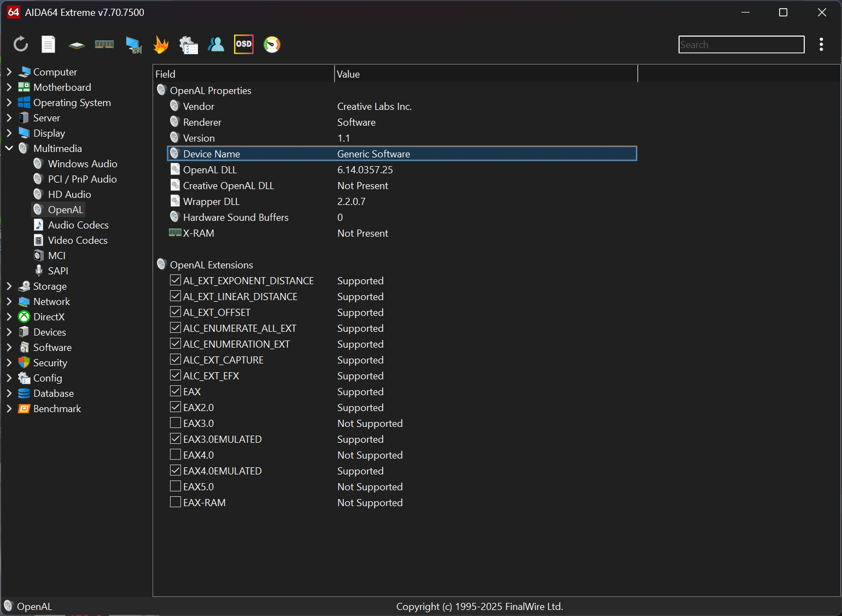The image size is (842, 616).
Task: Select the Wrapper DLL row
Action: pos(402,201)
